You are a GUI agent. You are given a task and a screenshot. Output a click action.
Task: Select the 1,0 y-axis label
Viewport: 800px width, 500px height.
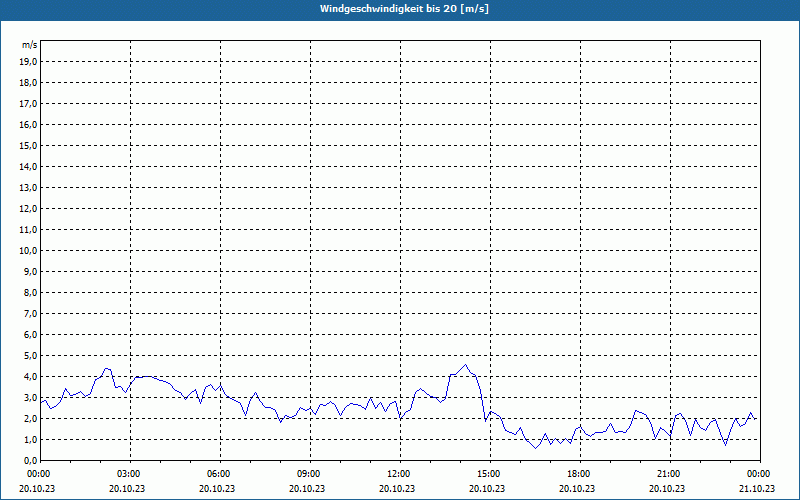pos(30,439)
